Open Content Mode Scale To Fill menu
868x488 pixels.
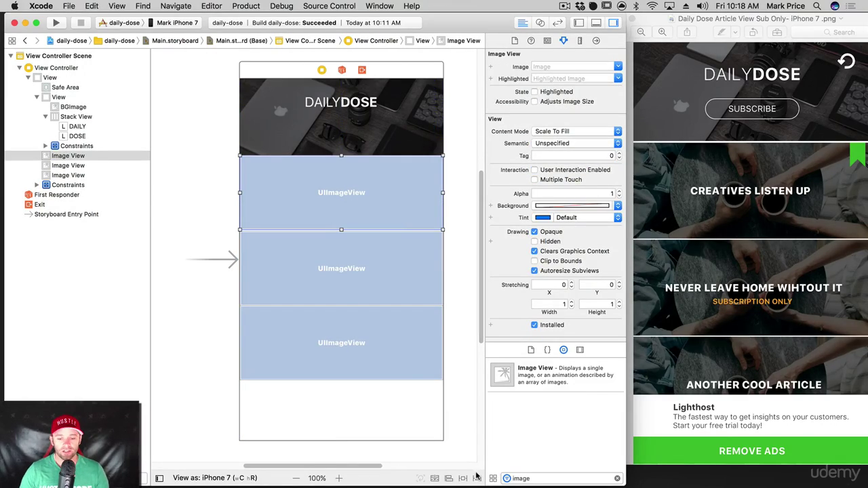click(577, 131)
